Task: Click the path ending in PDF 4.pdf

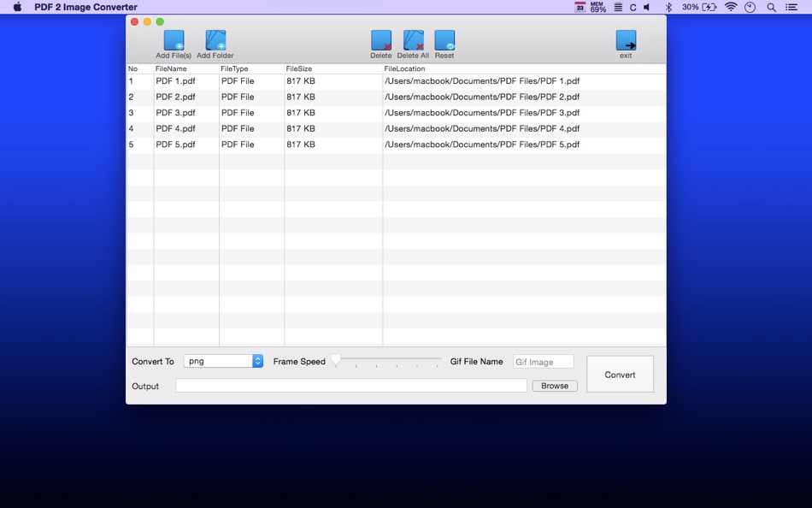Action: point(481,128)
